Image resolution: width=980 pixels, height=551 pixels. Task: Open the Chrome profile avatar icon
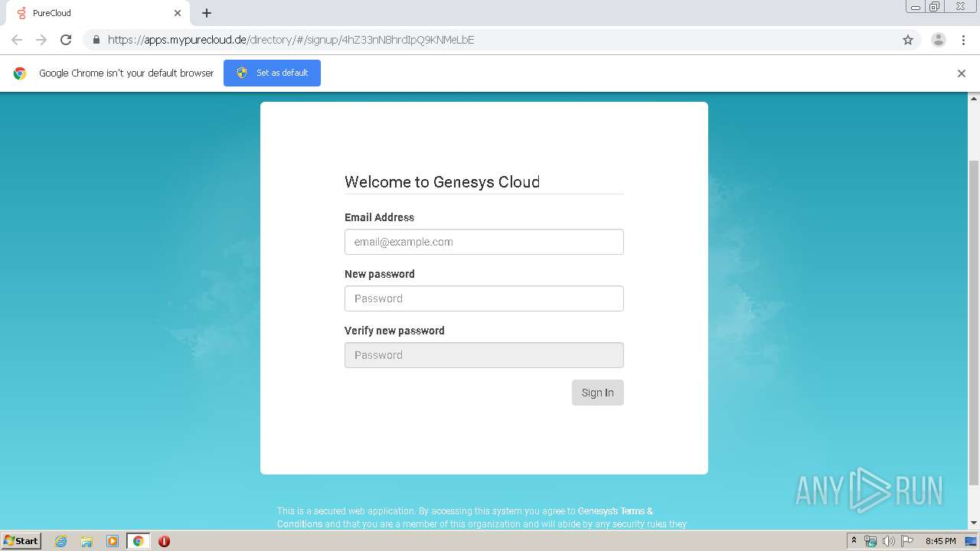pyautogui.click(x=939, y=40)
